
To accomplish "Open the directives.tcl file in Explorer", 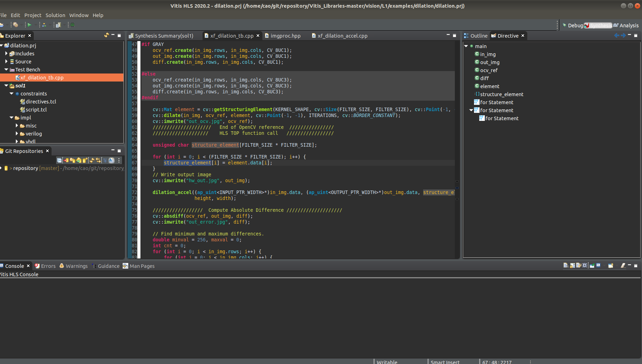I will click(41, 102).
